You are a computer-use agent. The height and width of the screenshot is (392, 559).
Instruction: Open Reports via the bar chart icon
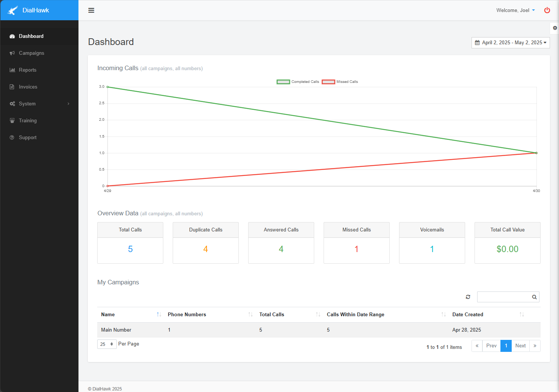click(12, 70)
